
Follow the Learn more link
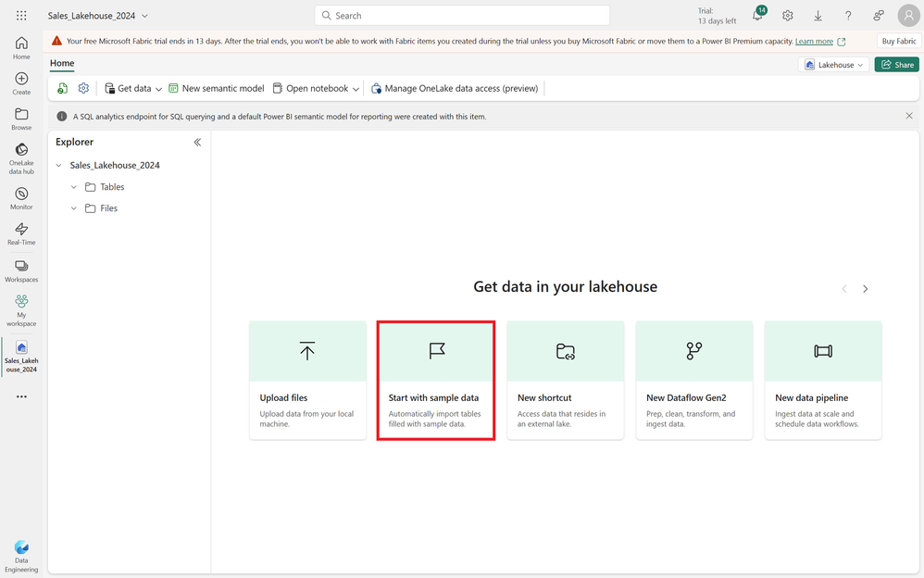tap(814, 42)
